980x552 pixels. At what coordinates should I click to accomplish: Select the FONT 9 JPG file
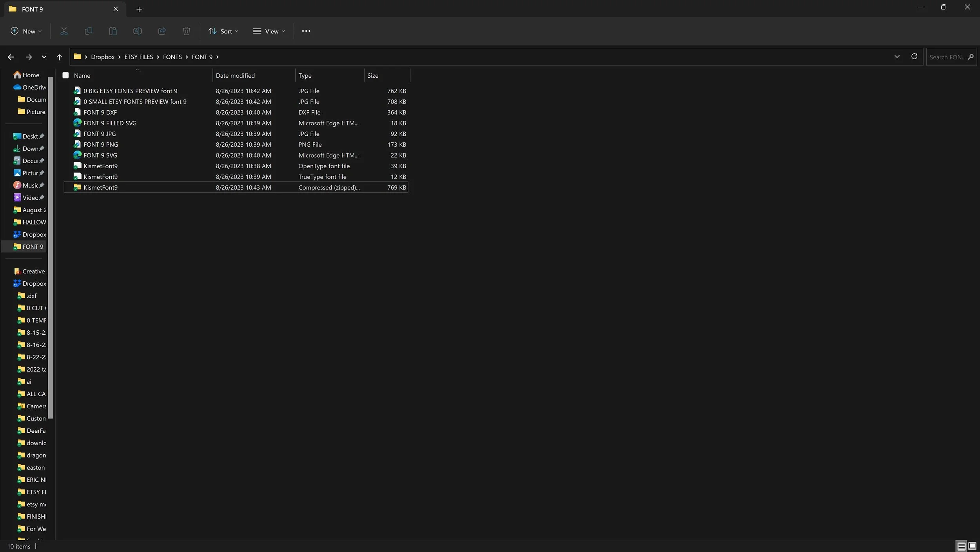point(236,134)
